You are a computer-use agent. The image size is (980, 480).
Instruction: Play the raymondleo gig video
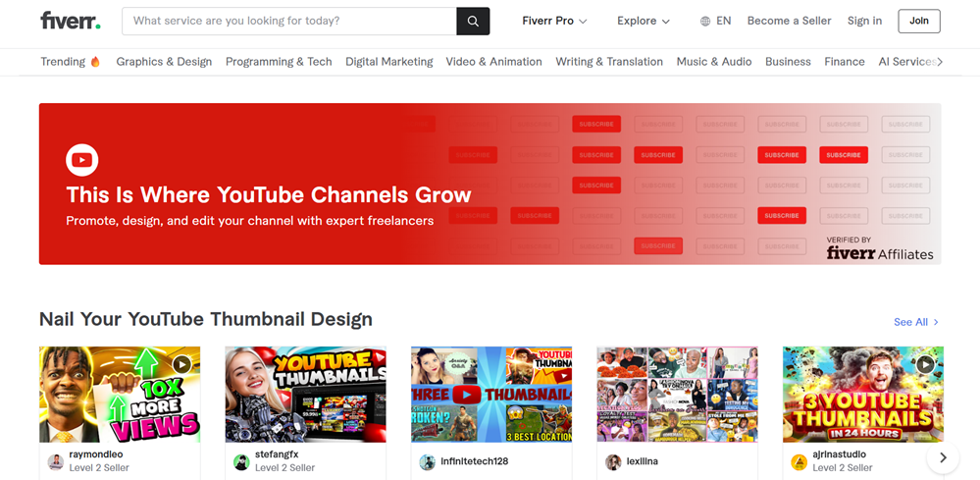coord(181,364)
